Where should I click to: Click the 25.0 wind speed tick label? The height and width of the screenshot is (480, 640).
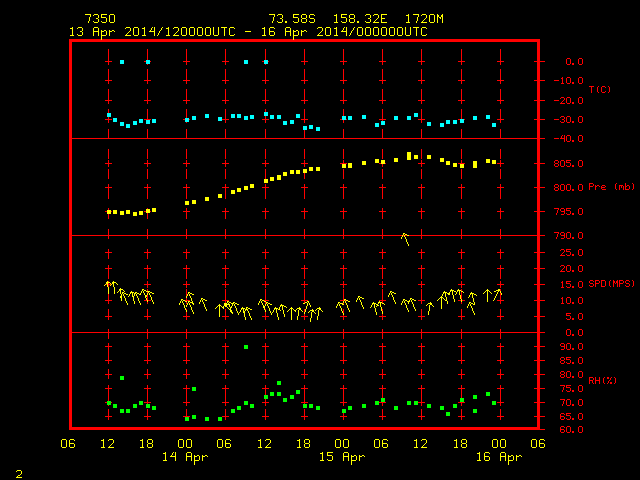[x=571, y=253]
